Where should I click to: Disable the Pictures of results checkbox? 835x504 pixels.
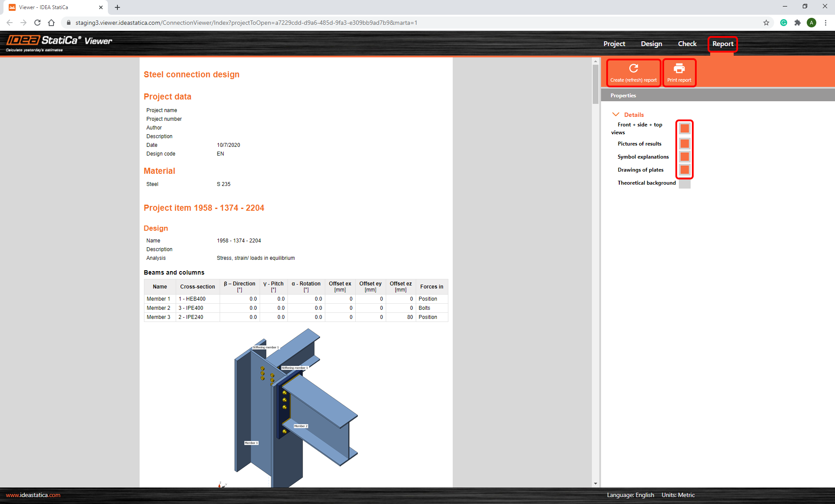[x=684, y=143]
